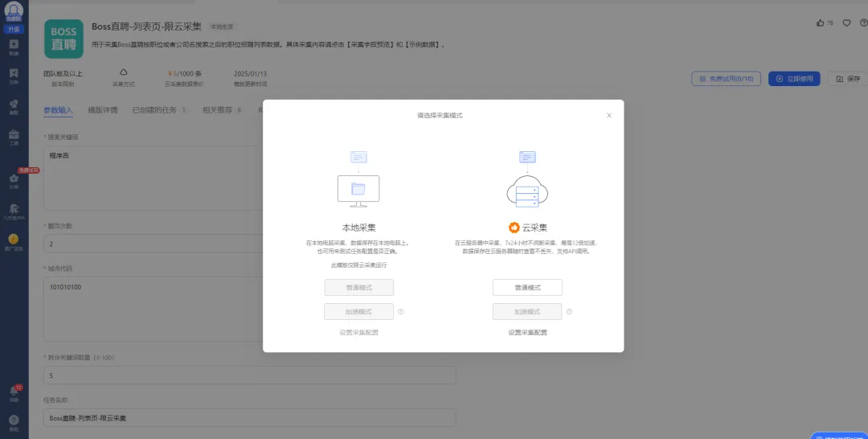Open 设置采集配置 link under 云采集
The width and height of the screenshot is (868, 439).
pos(527,332)
